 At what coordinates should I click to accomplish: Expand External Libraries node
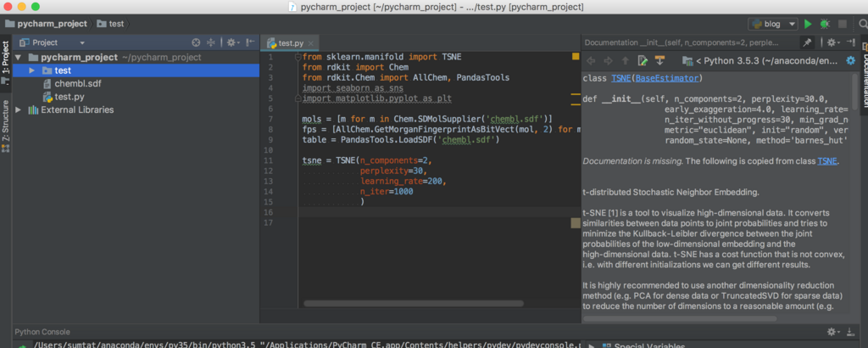tap(19, 109)
